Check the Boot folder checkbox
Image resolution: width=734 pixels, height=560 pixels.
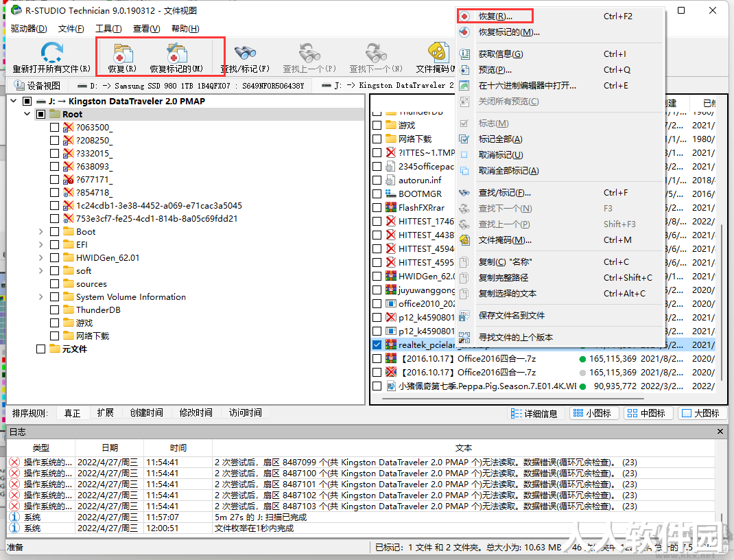click(54, 232)
